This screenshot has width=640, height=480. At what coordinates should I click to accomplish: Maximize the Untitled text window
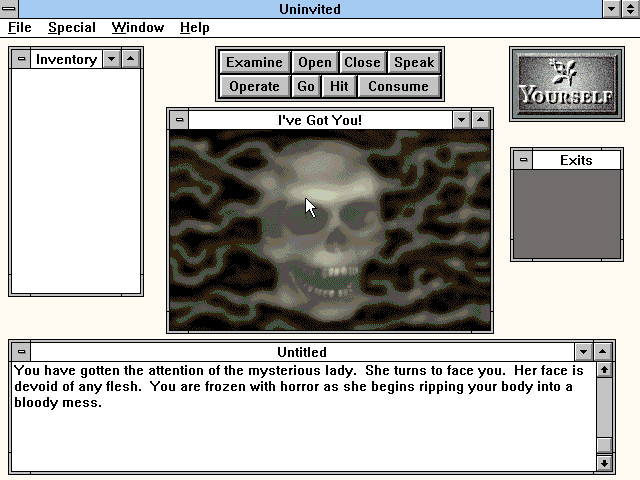tap(602, 352)
